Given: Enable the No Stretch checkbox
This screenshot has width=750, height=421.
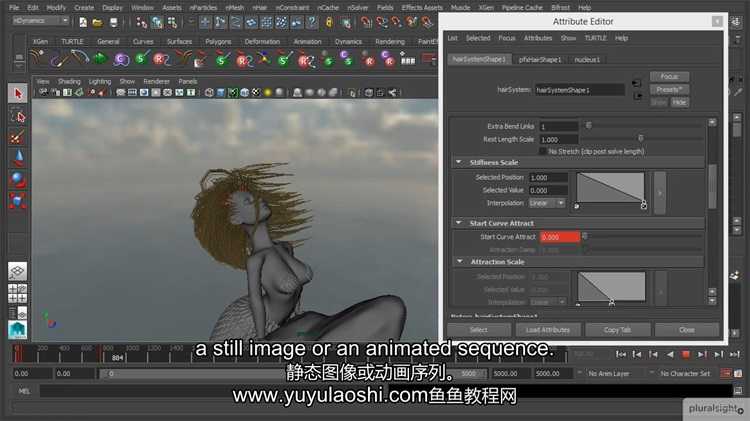Looking at the screenshot, I should 542,151.
